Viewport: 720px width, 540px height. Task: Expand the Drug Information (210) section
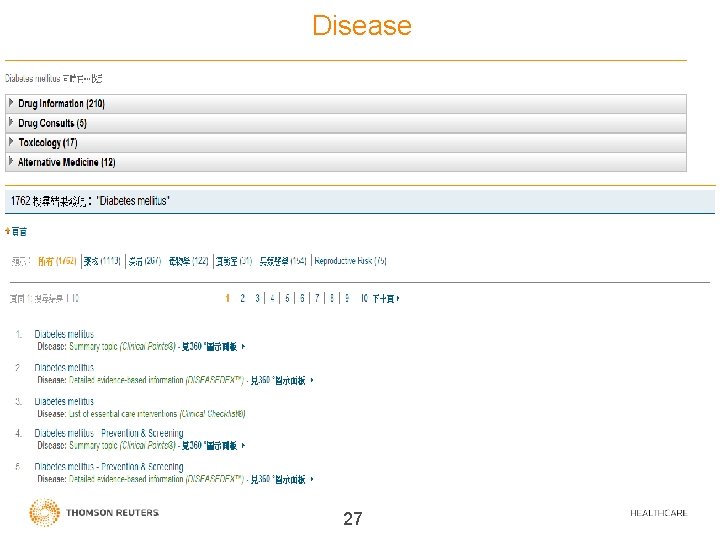pos(346,104)
